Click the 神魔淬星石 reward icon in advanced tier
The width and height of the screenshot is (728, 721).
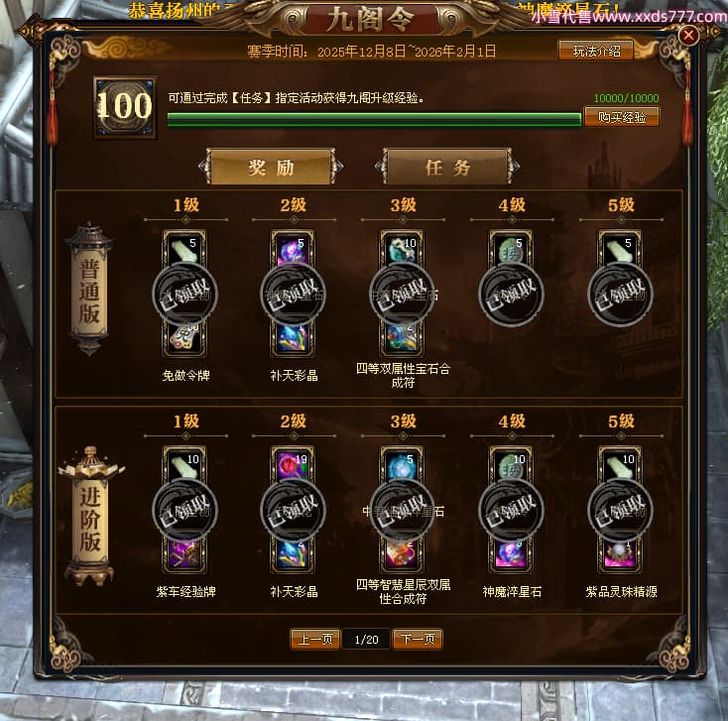click(511, 553)
